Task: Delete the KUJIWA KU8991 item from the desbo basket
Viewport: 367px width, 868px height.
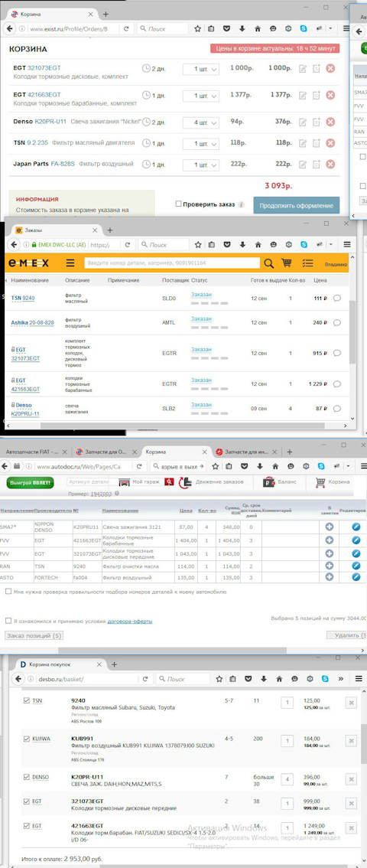Action: (x=351, y=740)
